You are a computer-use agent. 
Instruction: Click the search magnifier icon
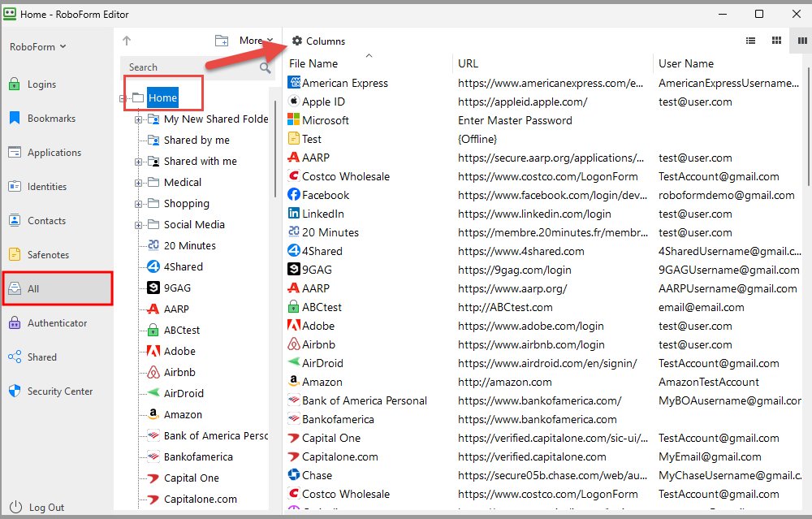(266, 67)
